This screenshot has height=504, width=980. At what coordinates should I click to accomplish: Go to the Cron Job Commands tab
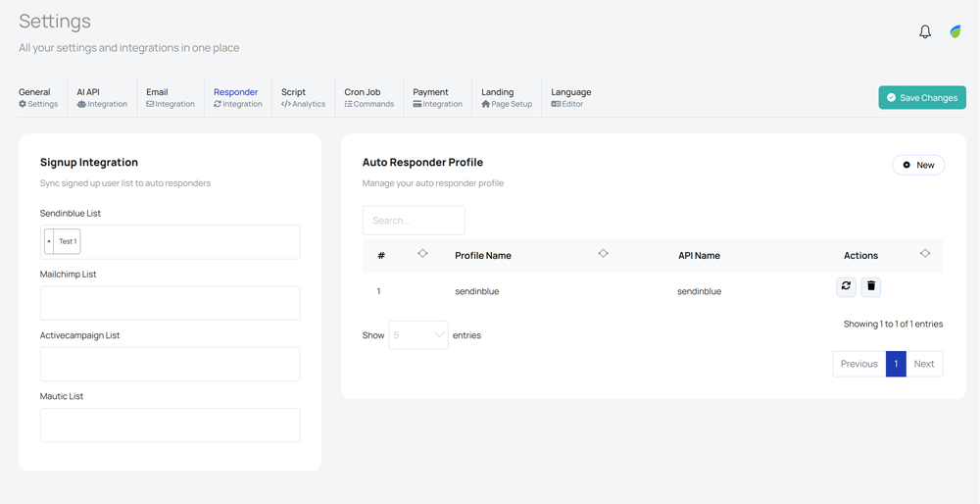368,97
